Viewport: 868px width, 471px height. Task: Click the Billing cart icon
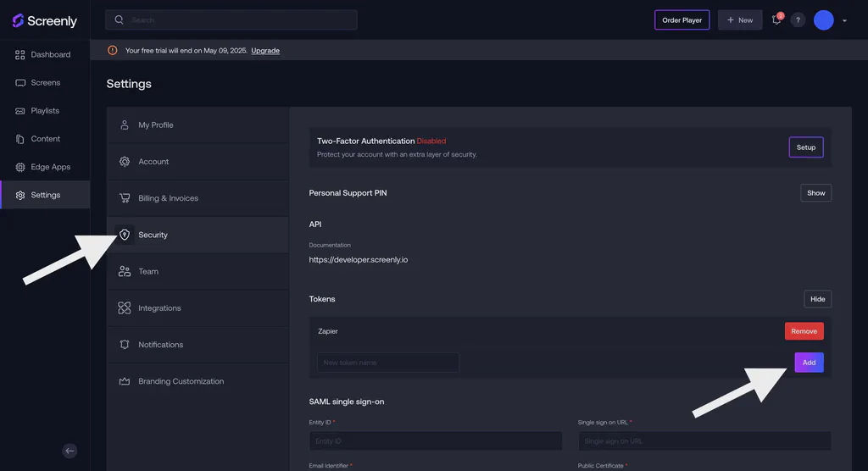(x=125, y=198)
